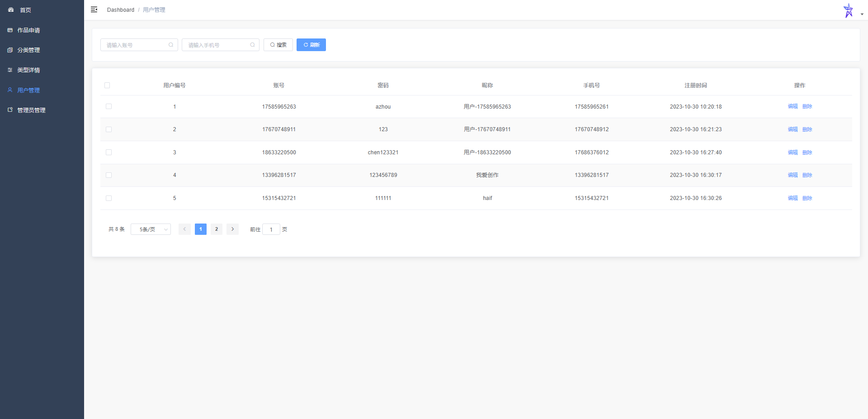Click phone cell 17686376012
Viewport: 868px width, 419px height.
[x=592, y=152]
